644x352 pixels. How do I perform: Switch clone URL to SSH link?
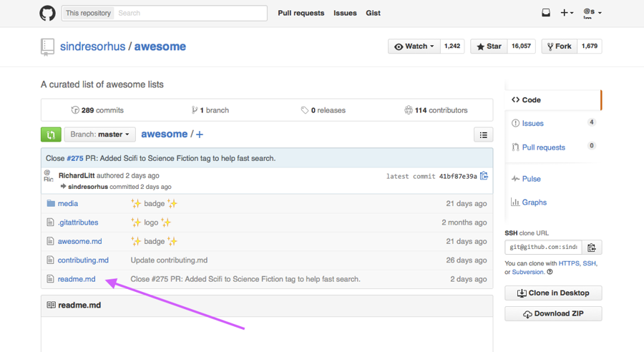(x=589, y=263)
